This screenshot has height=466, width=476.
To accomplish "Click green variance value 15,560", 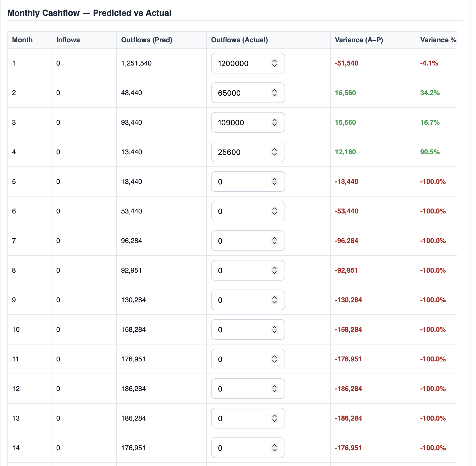I will 345,122.
